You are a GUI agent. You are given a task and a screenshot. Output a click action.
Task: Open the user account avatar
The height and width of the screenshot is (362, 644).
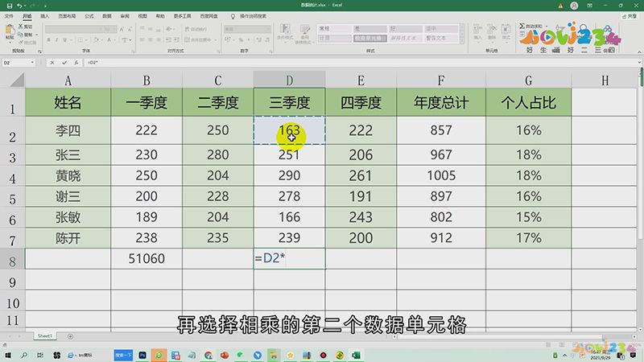pyautogui.click(x=574, y=6)
